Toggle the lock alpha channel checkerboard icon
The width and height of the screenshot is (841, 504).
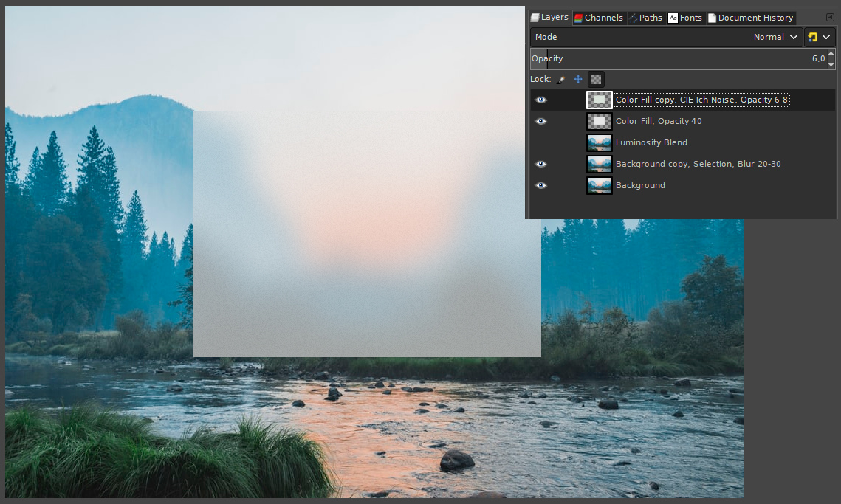tap(596, 80)
